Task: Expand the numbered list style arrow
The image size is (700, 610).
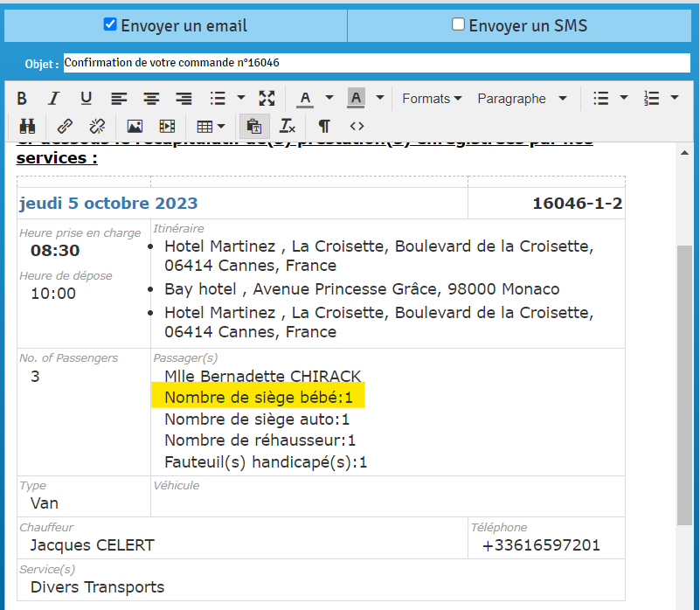Action: (x=674, y=98)
